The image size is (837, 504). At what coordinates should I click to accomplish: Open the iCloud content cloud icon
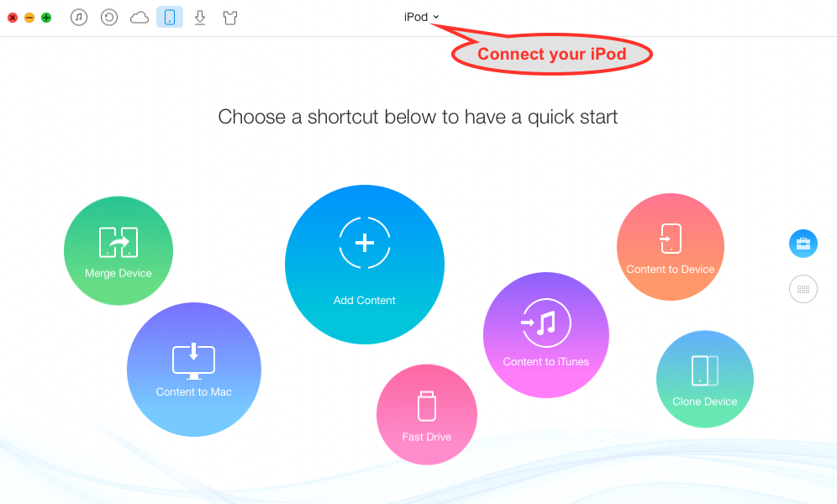click(x=139, y=18)
